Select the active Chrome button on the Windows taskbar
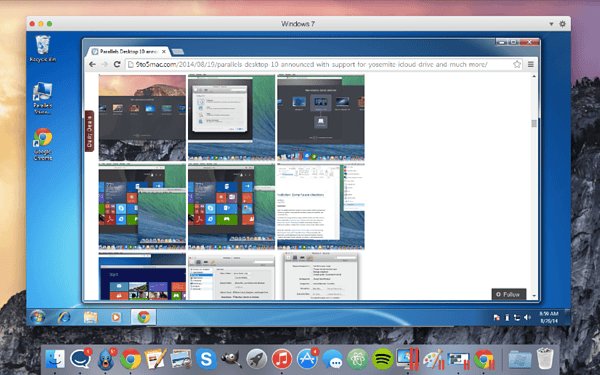600x375 pixels. [x=143, y=317]
